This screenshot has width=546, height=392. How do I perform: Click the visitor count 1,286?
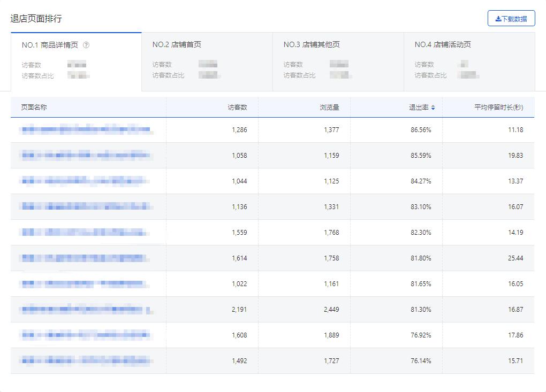(240, 130)
